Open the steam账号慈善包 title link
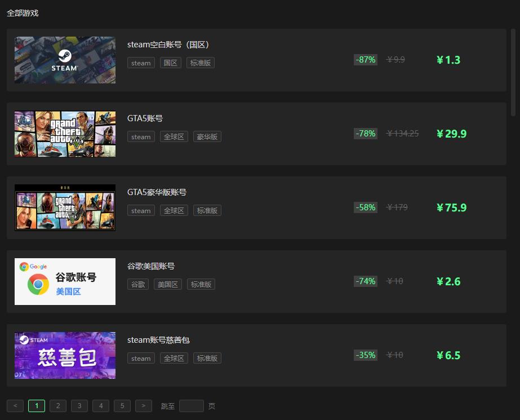Image resolution: width=520 pixels, height=420 pixels. (158, 340)
